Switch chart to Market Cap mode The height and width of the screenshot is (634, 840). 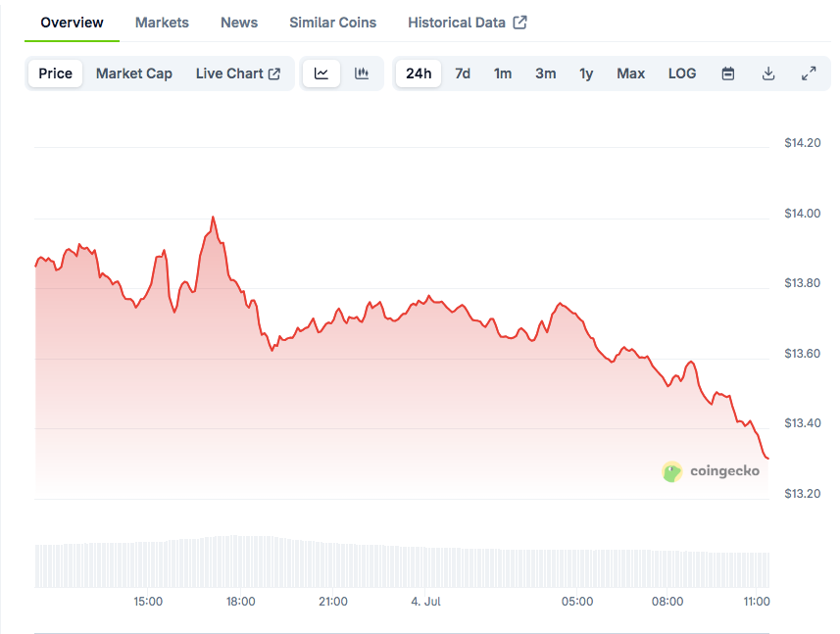(134, 73)
